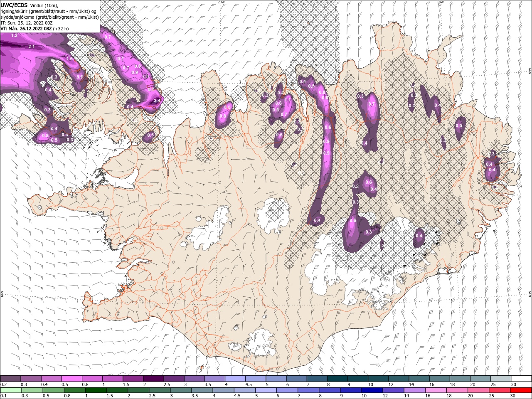
Task: Click the pink 16–18 rain legend swatch
Action: click(436, 390)
